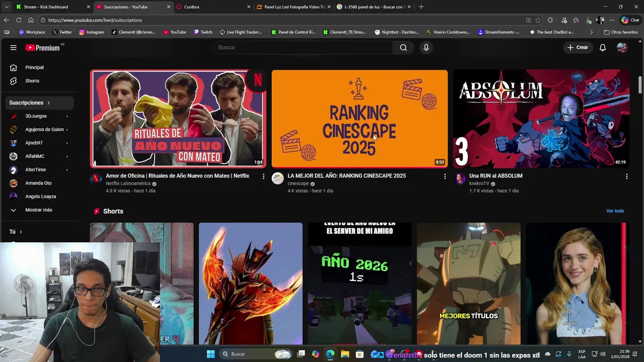
Task: Add page to favorites star icon
Action: pos(538,20)
